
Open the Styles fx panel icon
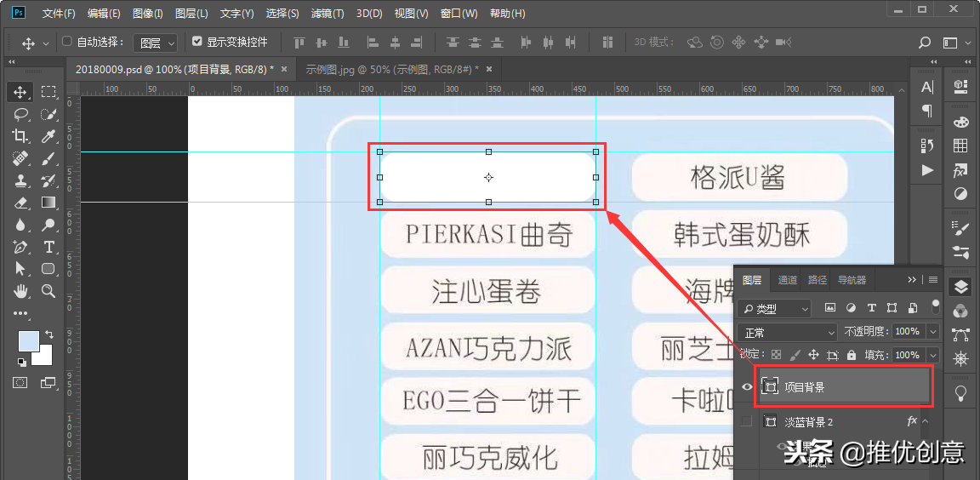[x=960, y=170]
